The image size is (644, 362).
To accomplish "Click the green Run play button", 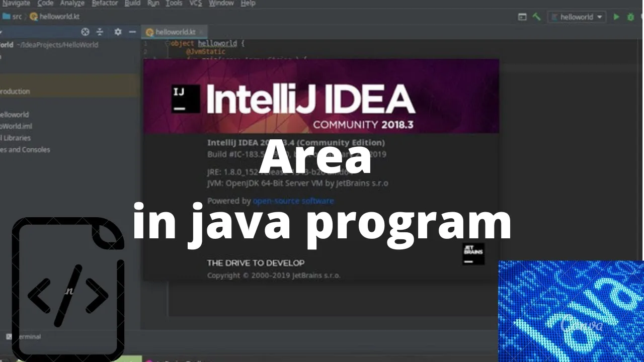I will point(616,17).
